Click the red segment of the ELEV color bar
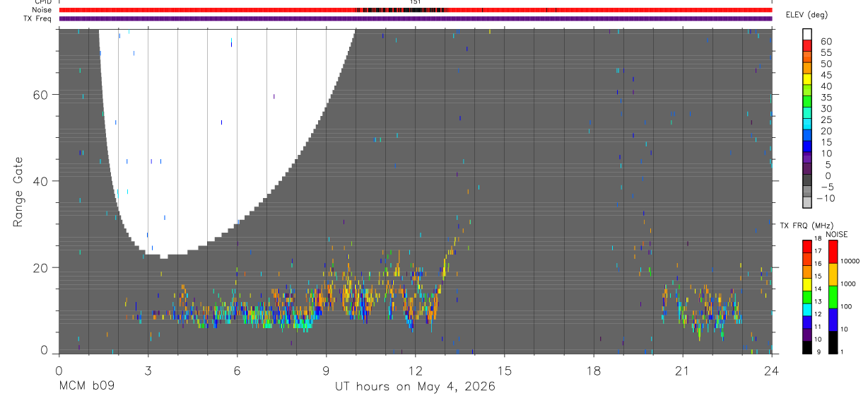This screenshot has width=868, height=401. tap(807, 45)
